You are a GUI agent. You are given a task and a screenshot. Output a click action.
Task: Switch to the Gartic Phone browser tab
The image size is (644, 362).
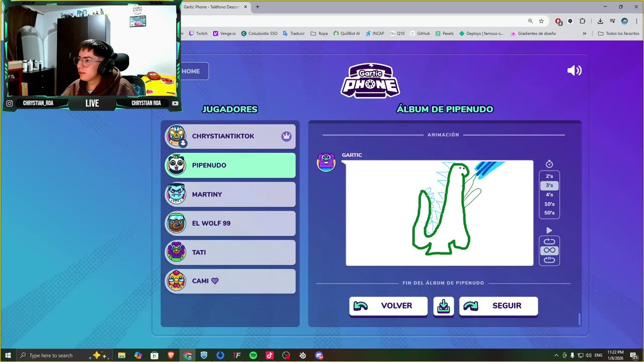(x=211, y=7)
